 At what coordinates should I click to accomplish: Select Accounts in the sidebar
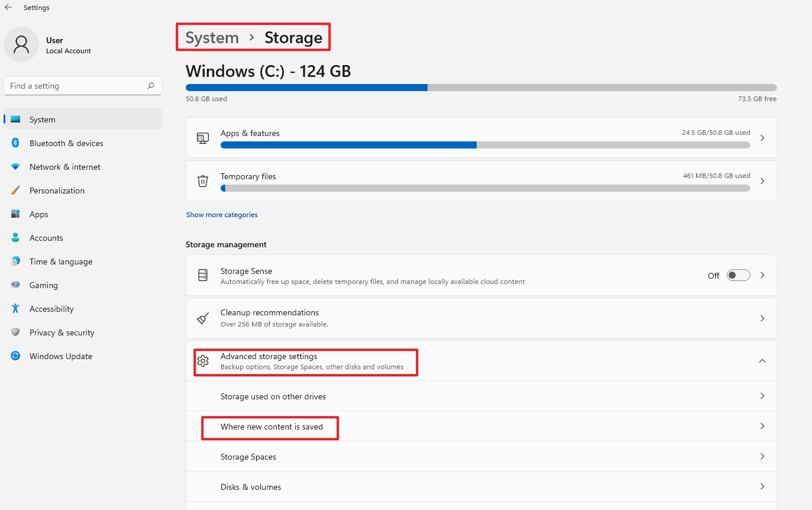click(83, 238)
